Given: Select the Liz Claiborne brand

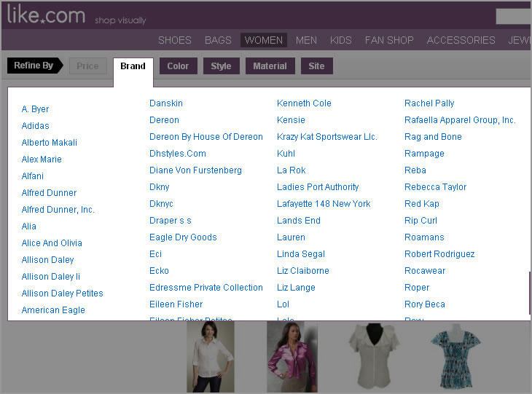Looking at the screenshot, I should coord(303,271).
